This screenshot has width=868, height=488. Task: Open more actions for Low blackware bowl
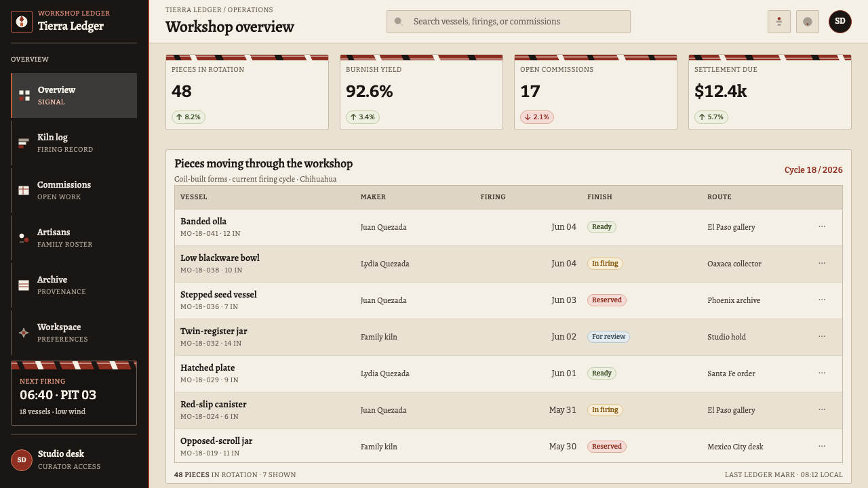pos(822,264)
